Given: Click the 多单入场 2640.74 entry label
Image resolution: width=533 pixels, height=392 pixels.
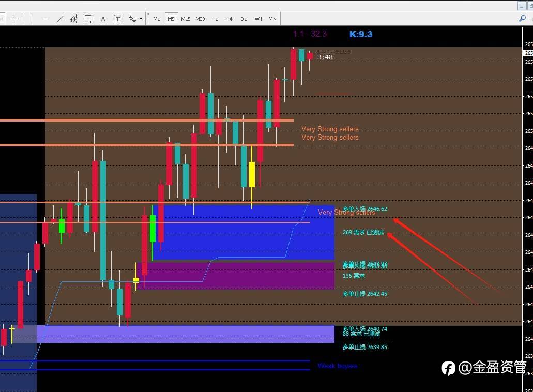Looking at the screenshot, I should (x=365, y=328).
